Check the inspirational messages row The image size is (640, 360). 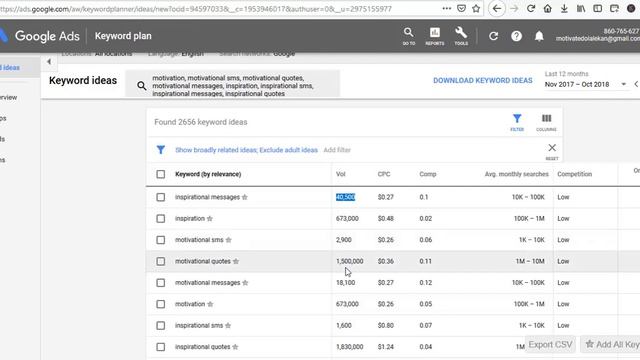coord(161,197)
